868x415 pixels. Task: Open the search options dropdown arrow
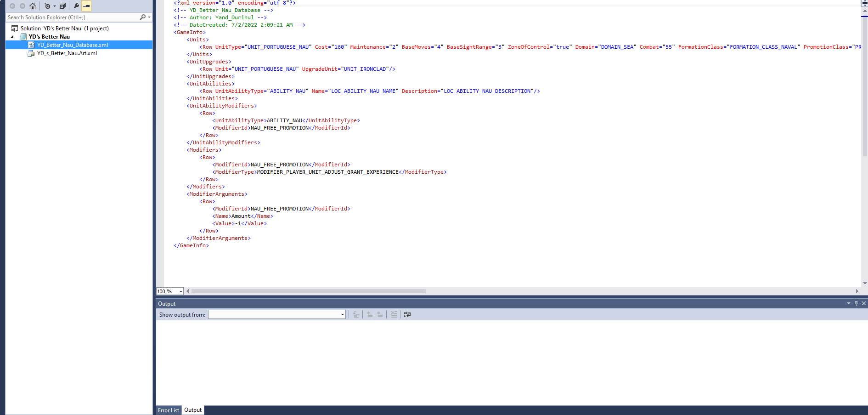(x=149, y=17)
